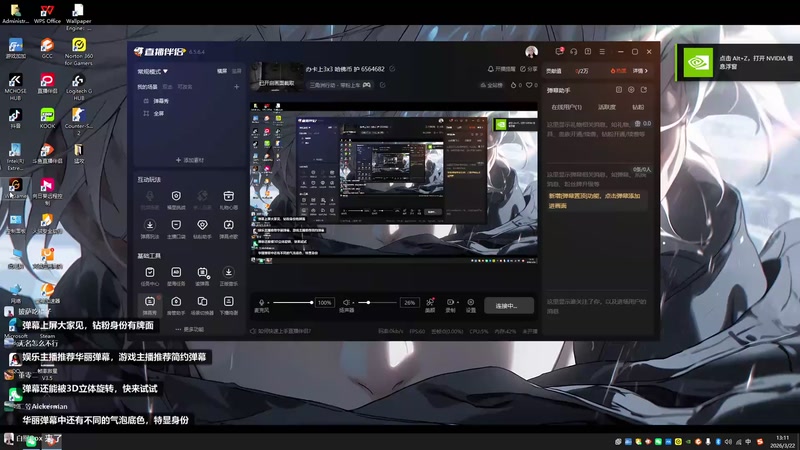Viewport: 800px width, 450px height.
Task: Click the taskbar clock
Action: pos(782,441)
